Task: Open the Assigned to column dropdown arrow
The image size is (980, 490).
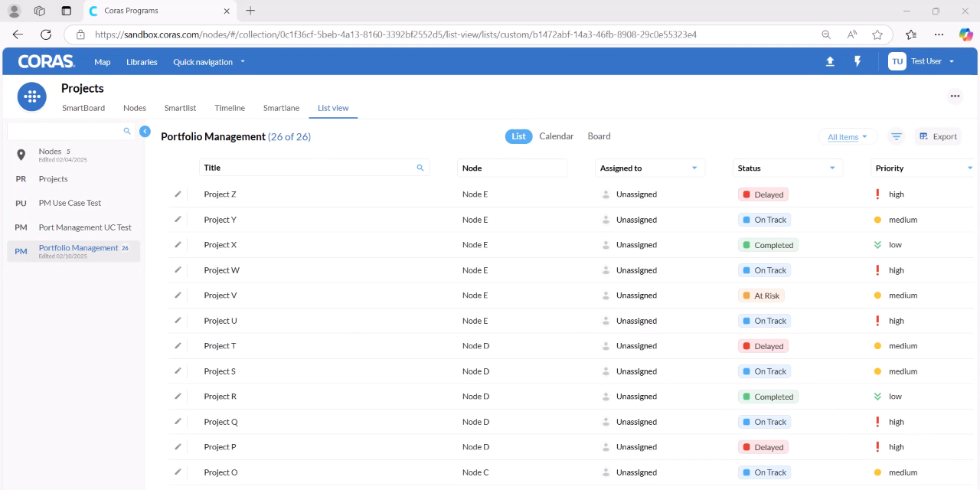Action: (694, 168)
